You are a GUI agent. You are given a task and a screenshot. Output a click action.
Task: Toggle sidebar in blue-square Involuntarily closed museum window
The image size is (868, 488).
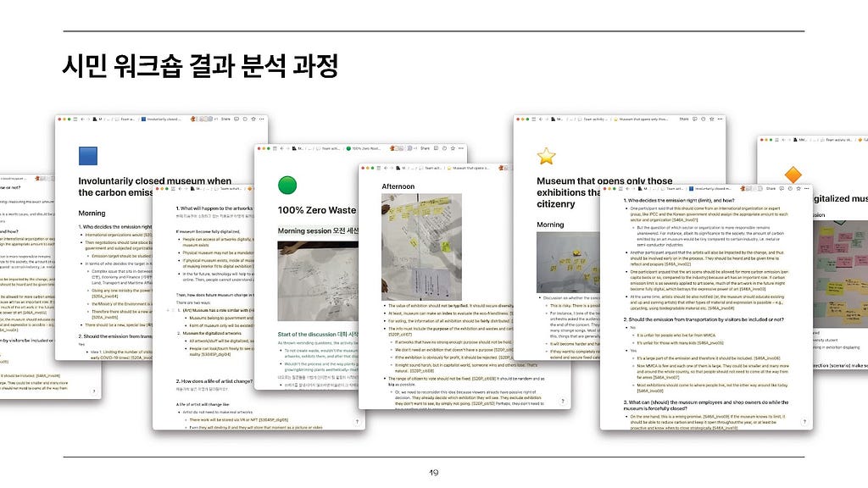[x=75, y=119]
